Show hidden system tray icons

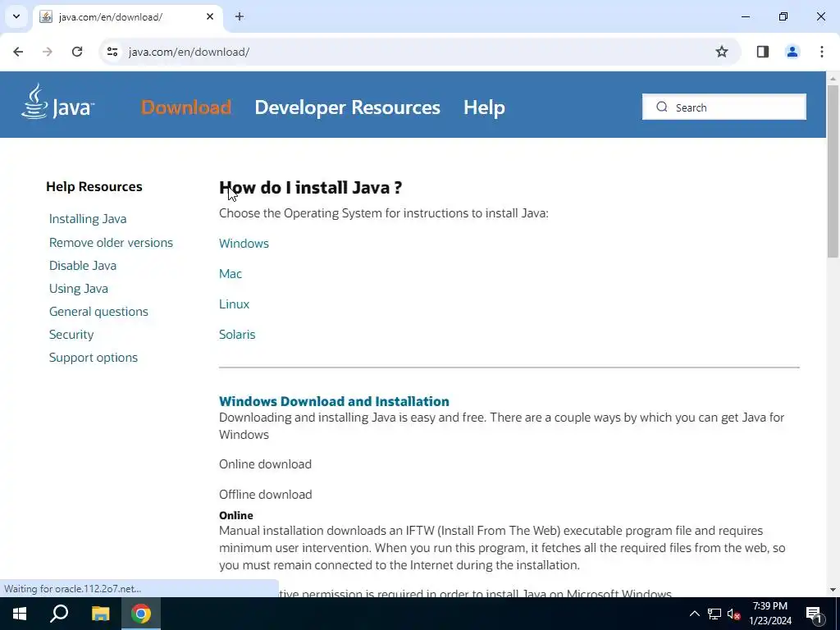[x=694, y=614]
